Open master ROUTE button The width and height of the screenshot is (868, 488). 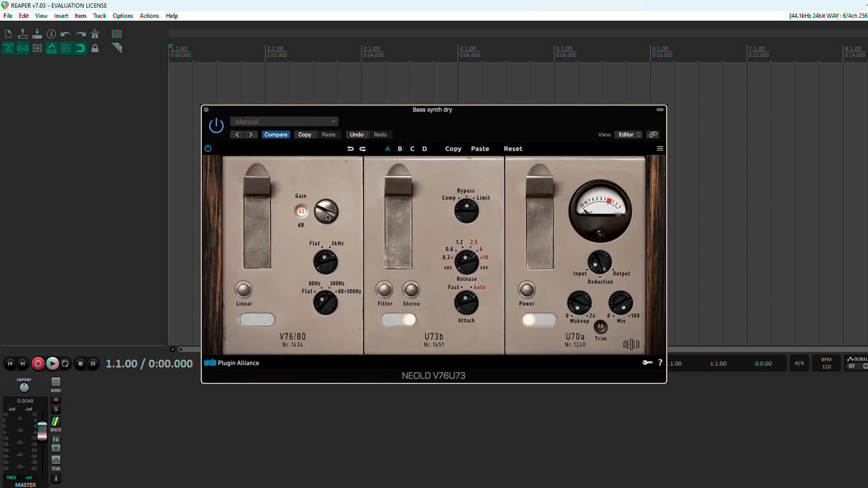tap(56, 421)
